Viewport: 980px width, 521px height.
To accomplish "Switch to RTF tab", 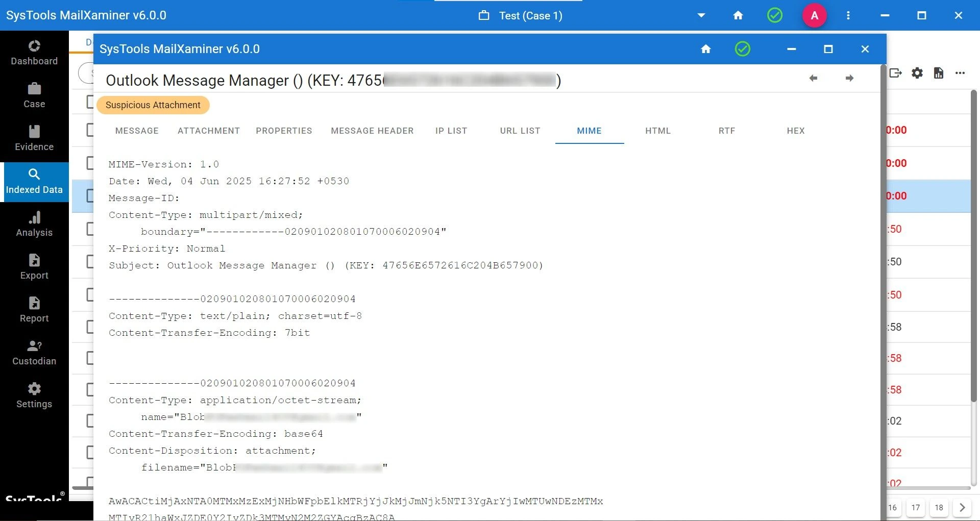I will pos(727,131).
